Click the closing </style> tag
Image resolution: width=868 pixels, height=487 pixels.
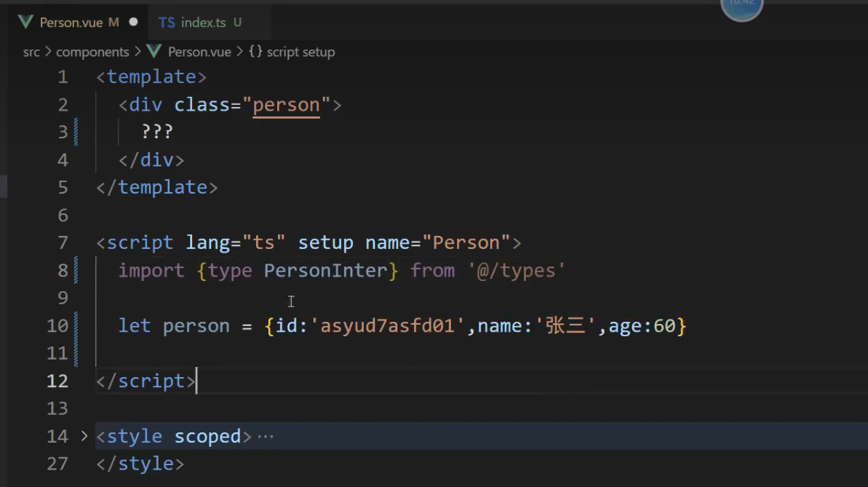(140, 464)
